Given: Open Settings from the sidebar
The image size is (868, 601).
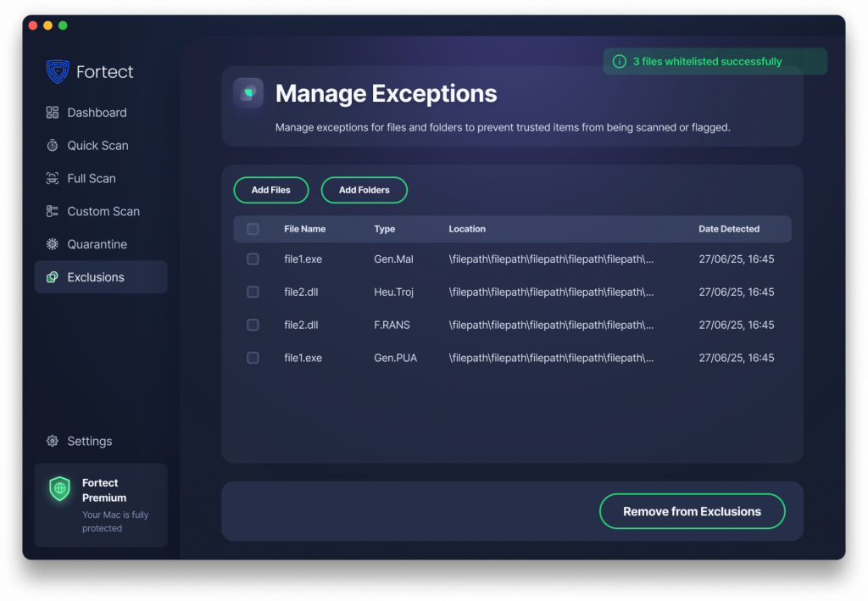Looking at the screenshot, I should pos(101,441).
